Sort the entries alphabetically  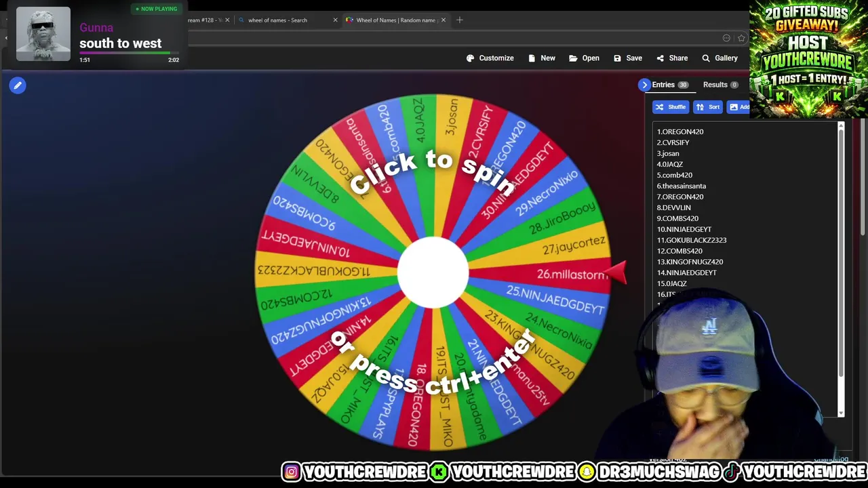click(707, 107)
